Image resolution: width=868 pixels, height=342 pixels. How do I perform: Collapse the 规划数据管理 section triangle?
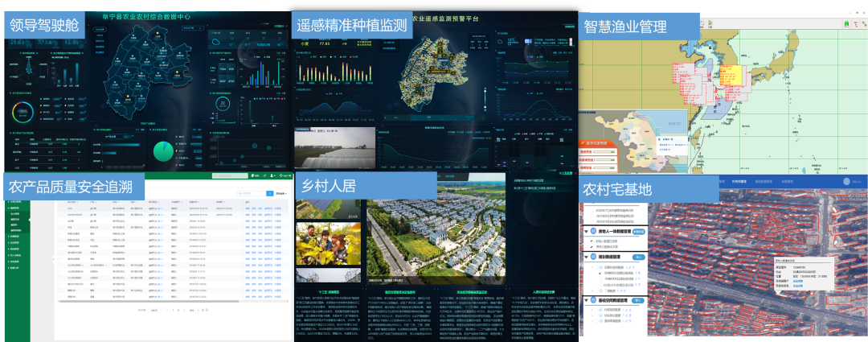click(x=587, y=258)
